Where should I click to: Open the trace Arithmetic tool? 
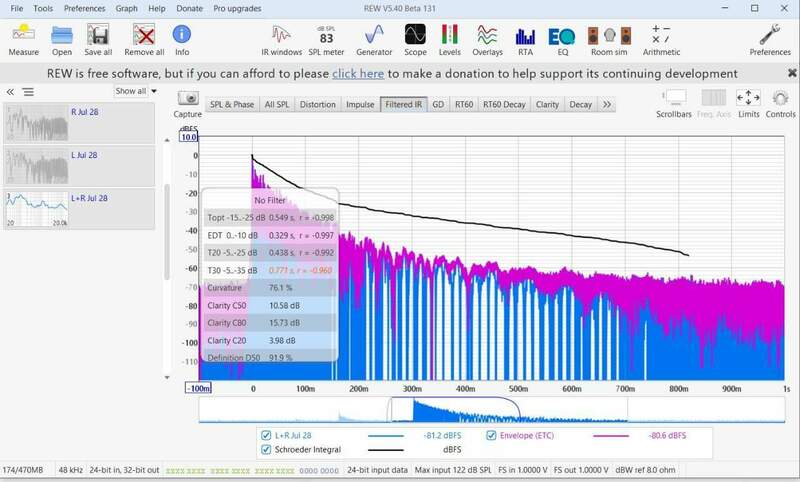pos(661,40)
